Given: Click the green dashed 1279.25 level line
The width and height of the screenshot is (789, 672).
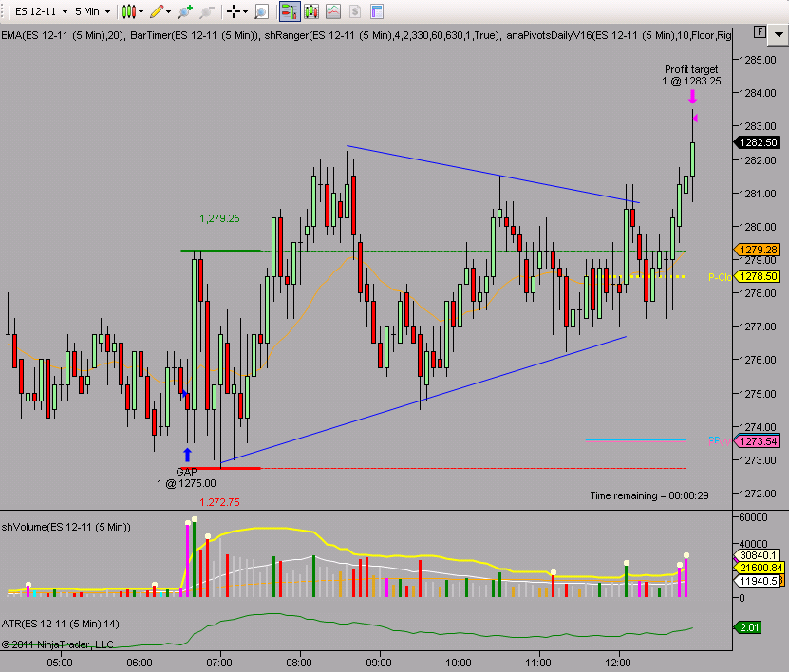Looking at the screenshot, I should 473,251.
